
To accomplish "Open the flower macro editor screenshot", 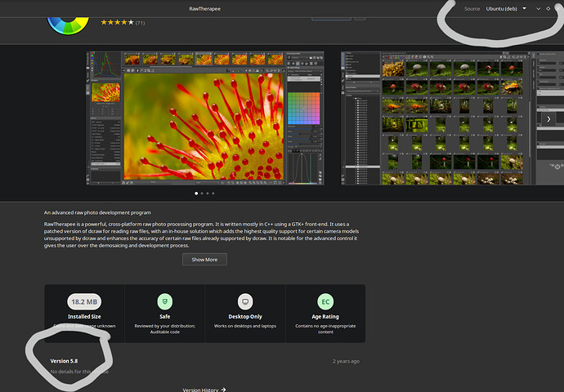I will click(x=206, y=118).
